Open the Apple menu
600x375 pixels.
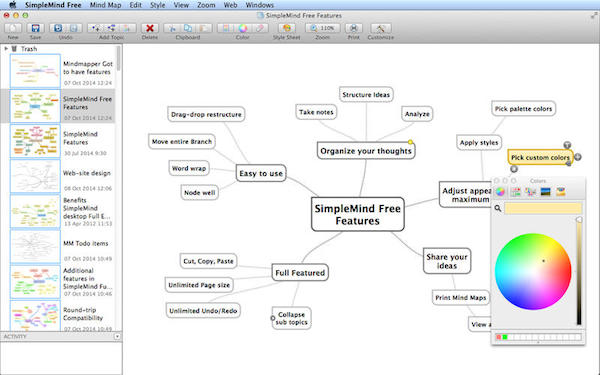pyautogui.click(x=13, y=5)
